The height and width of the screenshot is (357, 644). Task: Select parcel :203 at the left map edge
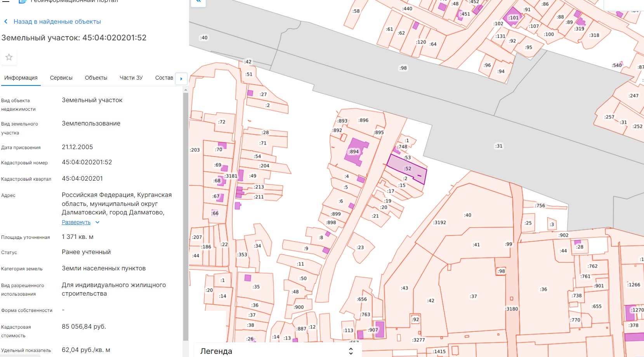click(195, 150)
